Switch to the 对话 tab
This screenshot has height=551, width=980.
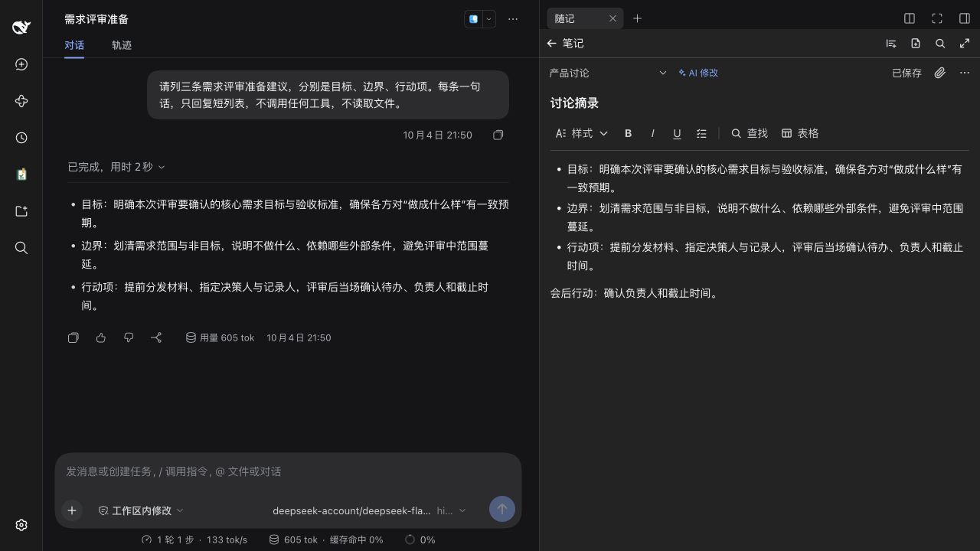click(x=74, y=45)
